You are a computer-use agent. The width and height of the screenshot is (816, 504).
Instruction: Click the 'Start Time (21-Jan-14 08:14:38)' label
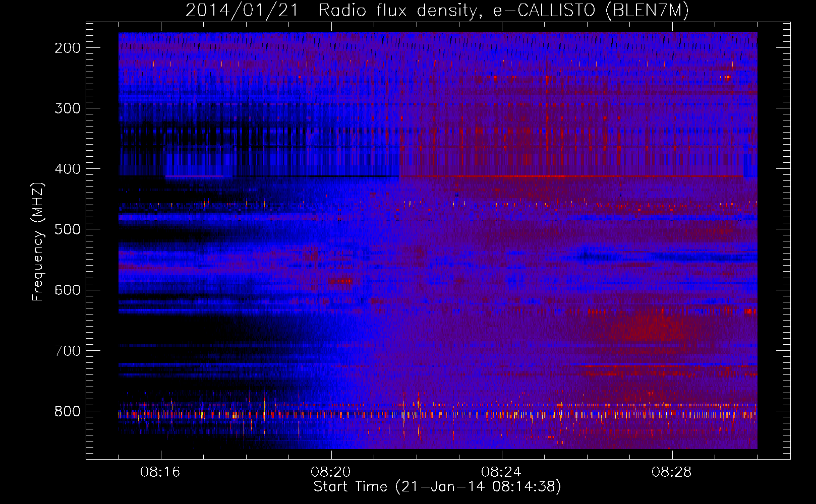[x=437, y=487]
